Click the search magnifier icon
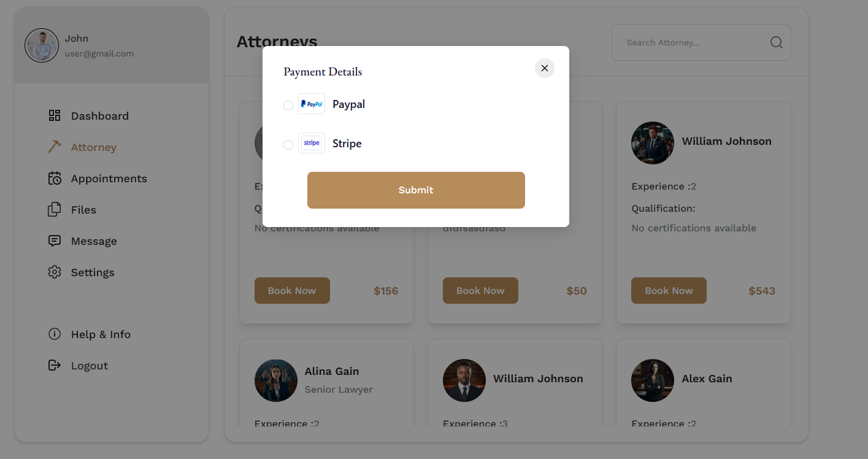Screen dimensions: 868x459 point(777,42)
